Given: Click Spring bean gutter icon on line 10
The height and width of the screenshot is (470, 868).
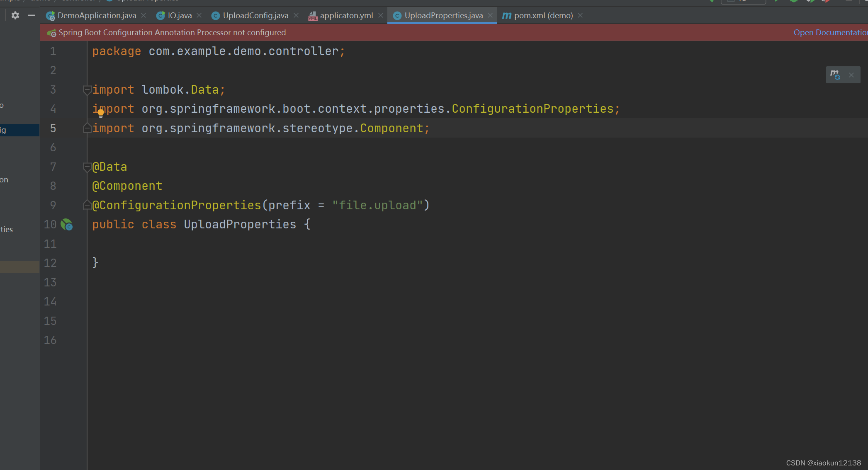Looking at the screenshot, I should pos(67,225).
